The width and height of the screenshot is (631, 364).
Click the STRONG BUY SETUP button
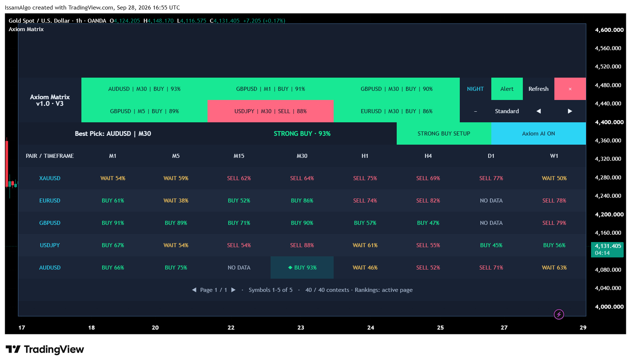444,134
